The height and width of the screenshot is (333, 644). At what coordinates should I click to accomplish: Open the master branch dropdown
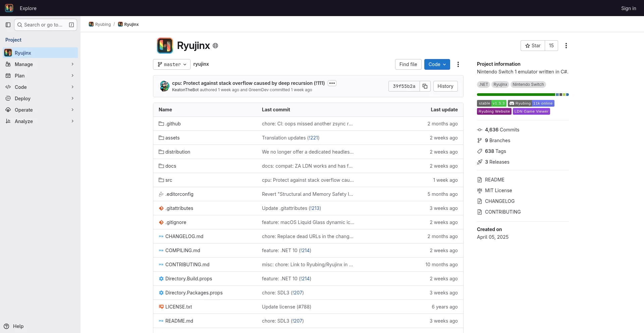pos(171,64)
